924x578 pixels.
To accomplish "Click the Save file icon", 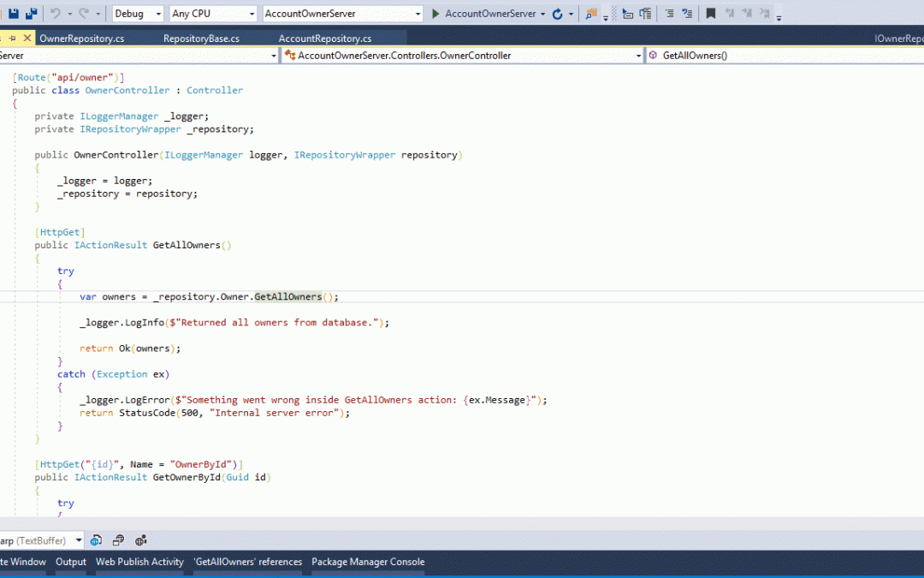I will [x=14, y=14].
